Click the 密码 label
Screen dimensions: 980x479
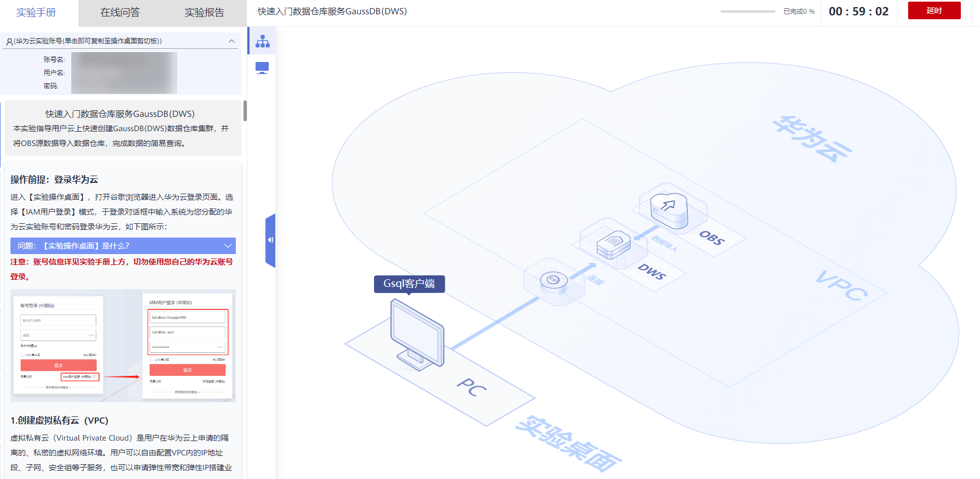(x=51, y=86)
